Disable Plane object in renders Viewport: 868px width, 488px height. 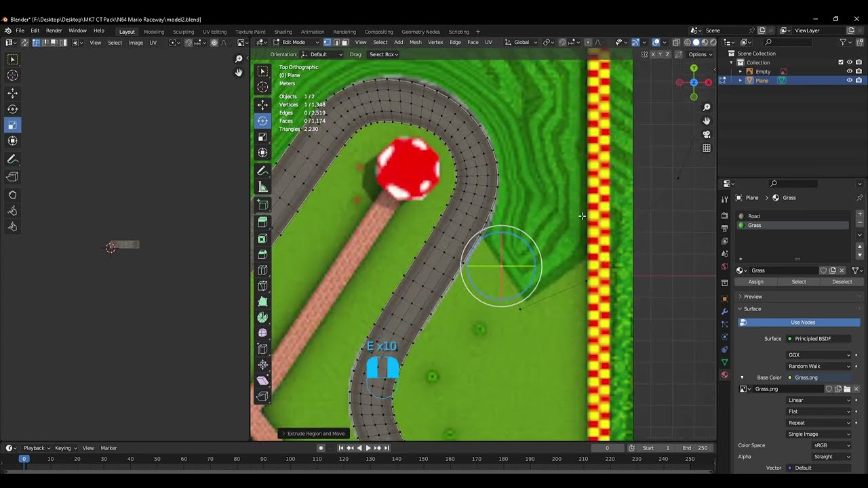pos(859,80)
